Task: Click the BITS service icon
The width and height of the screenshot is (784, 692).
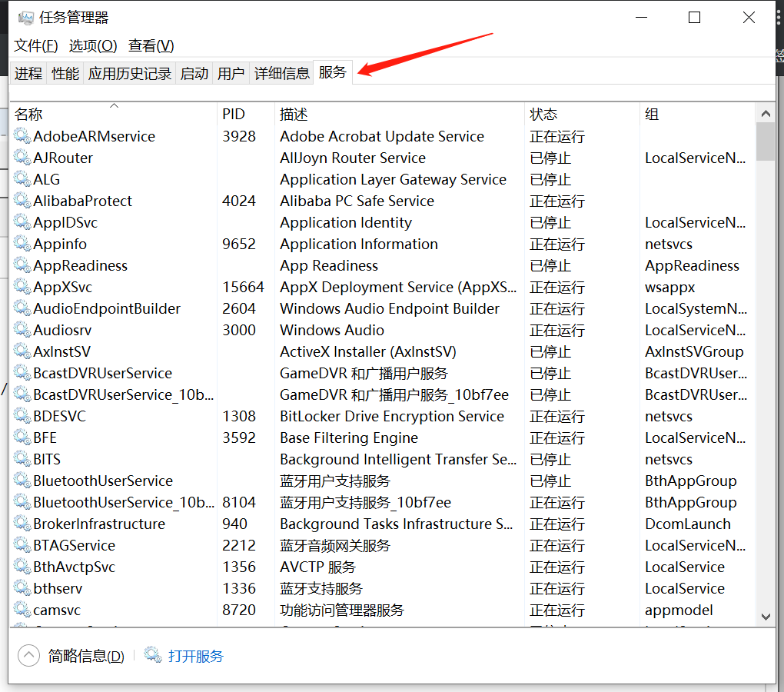Action: (22, 459)
